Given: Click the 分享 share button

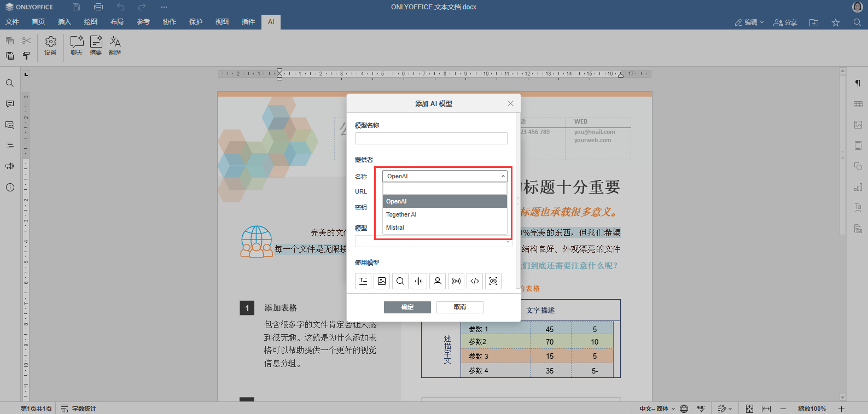Looking at the screenshot, I should click(x=785, y=22).
